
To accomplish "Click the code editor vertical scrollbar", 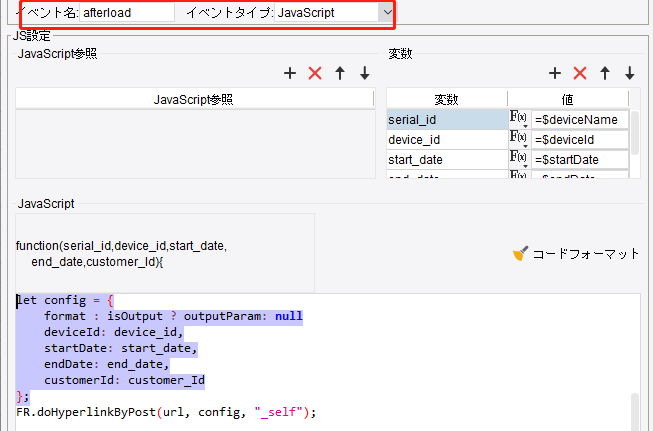I will tap(635, 411).
